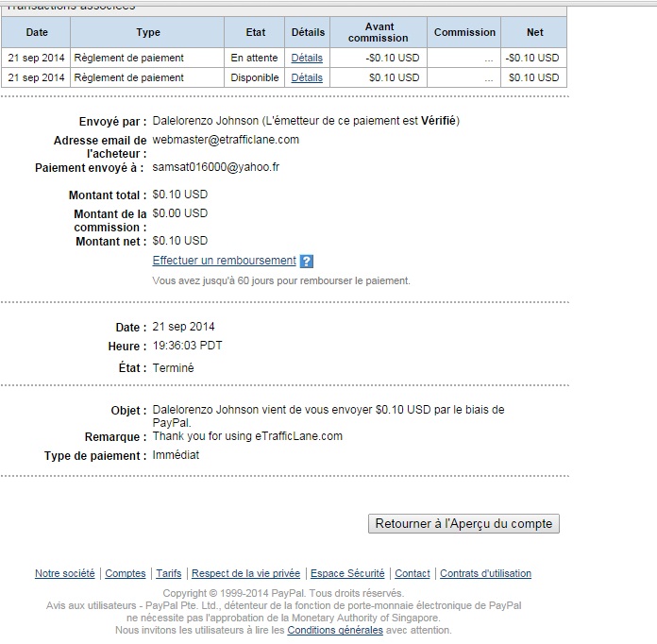Image resolution: width=657 pixels, height=644 pixels.
Task: Click the En attente status cell
Action: (254, 58)
